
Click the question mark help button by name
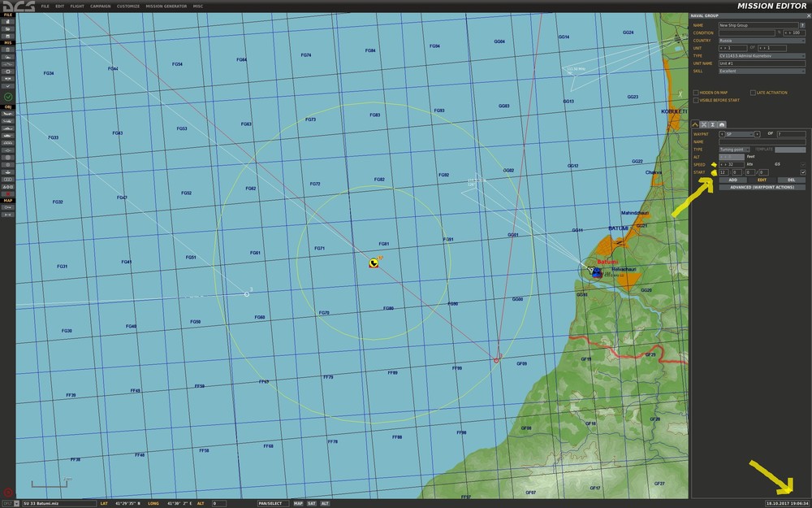click(803, 25)
